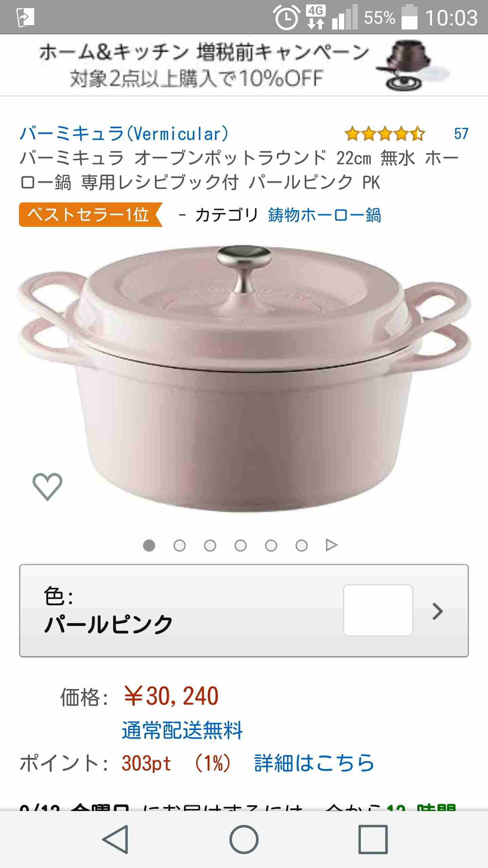The image size is (488, 868).
Task: Tap the ホーム&キッチン 10%OFF campaign banner
Action: 244,65
